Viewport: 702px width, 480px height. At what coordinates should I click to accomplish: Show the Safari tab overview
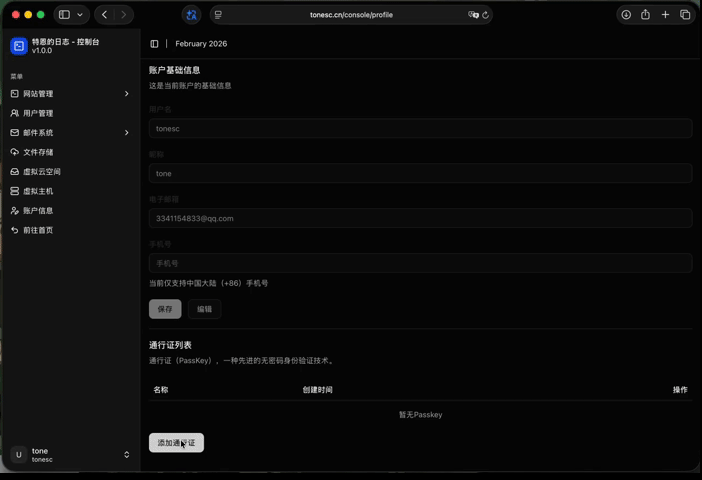(685, 15)
